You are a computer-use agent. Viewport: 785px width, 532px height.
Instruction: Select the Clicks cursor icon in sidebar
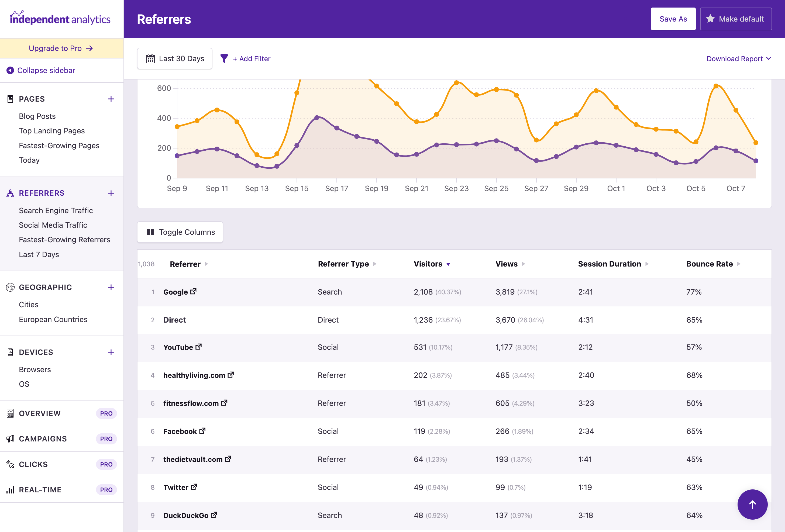pyautogui.click(x=10, y=464)
